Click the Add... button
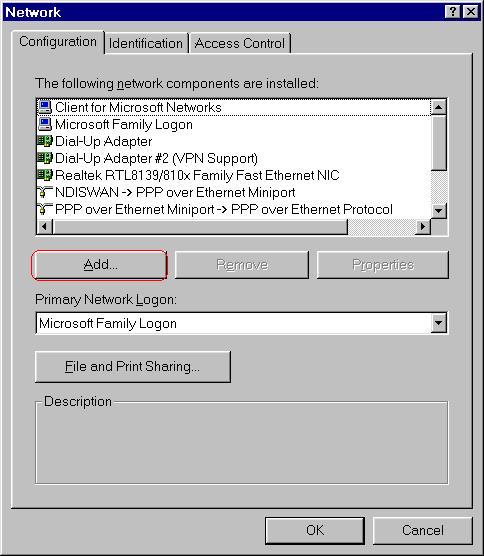 pos(99,265)
